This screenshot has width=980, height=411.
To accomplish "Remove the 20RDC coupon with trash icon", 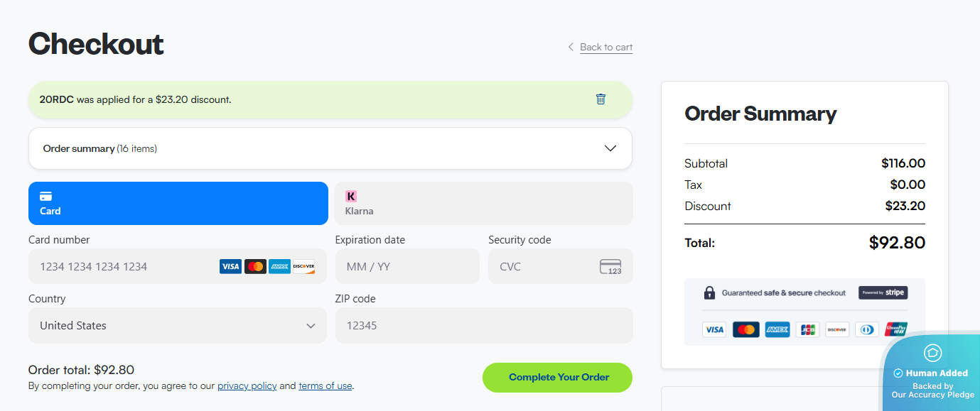I will (x=601, y=99).
